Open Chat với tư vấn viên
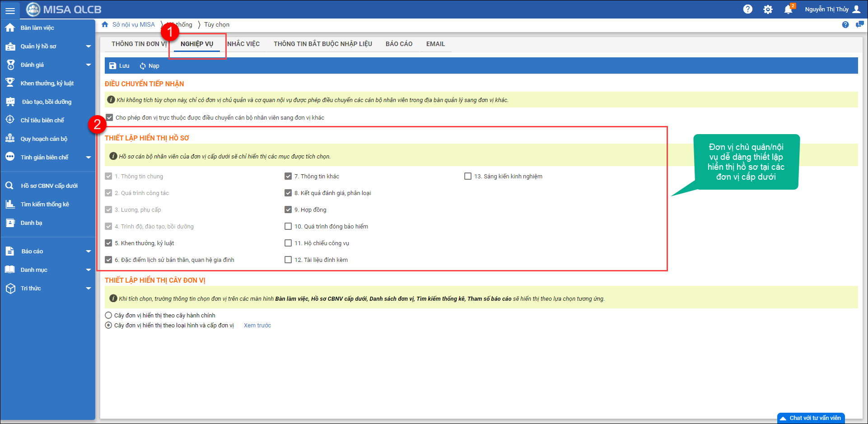This screenshot has width=868, height=424. [x=811, y=418]
